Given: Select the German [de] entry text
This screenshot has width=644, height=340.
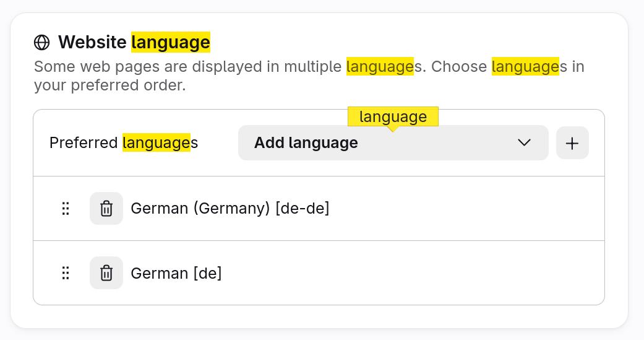Looking at the screenshot, I should [176, 273].
